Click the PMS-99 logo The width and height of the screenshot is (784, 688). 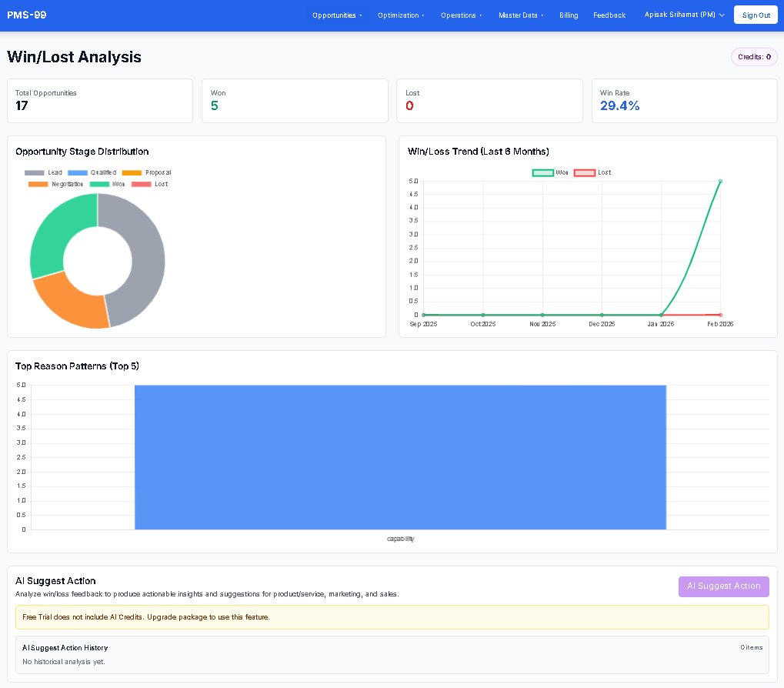pos(27,15)
